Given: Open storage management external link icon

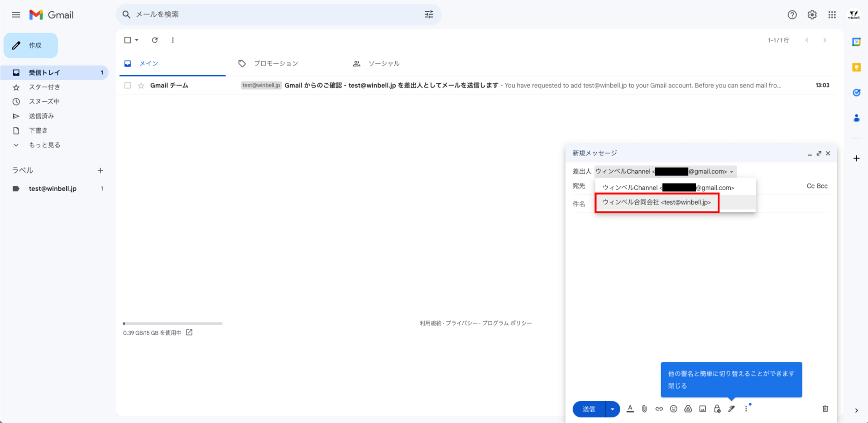Looking at the screenshot, I should (189, 332).
